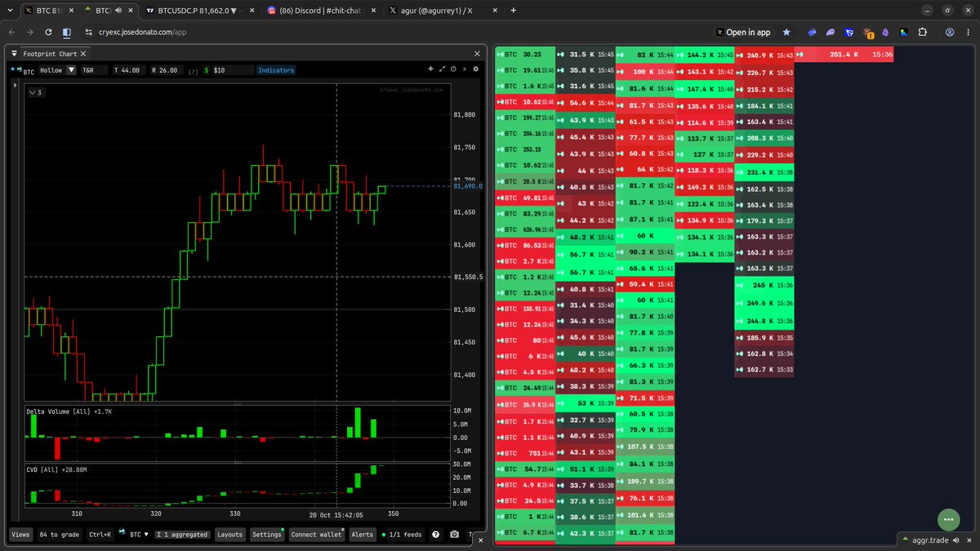Image resolution: width=980 pixels, height=551 pixels.
Task: Reload the cryexc page
Action: pyautogui.click(x=49, y=32)
